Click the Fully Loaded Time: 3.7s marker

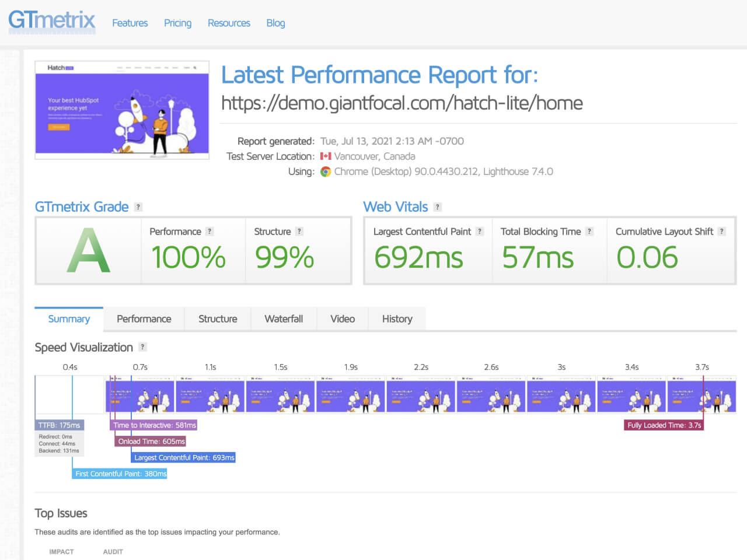664,425
